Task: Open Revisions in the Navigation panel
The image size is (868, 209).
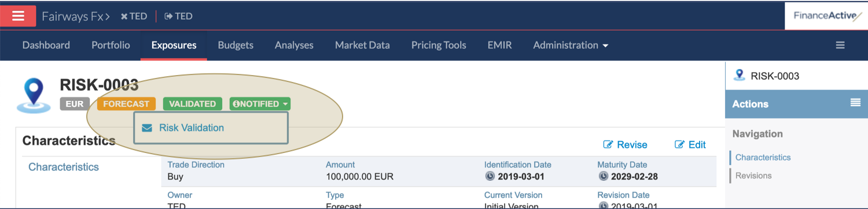Action: (753, 176)
